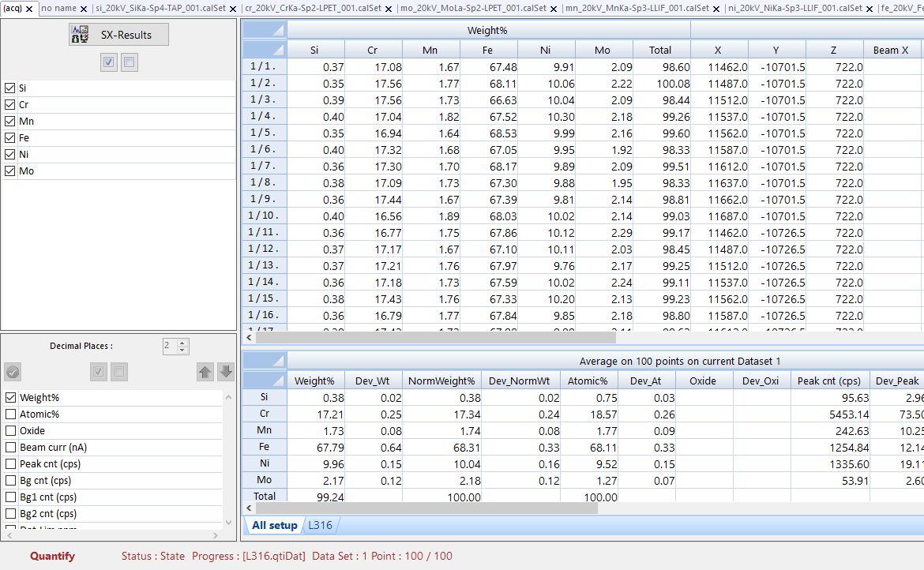This screenshot has width=924, height=570.
Task: Enable the Peak cnt (cps) checkbox
Action: [10, 464]
